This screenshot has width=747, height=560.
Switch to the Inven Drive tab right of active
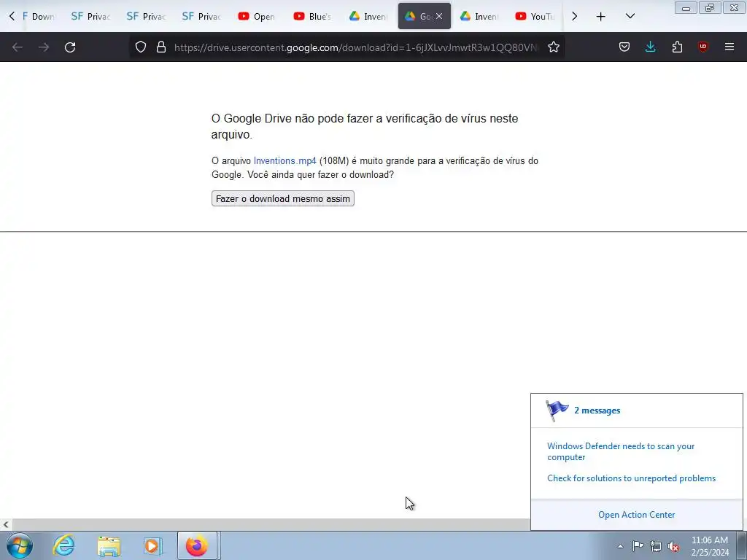pos(479,16)
